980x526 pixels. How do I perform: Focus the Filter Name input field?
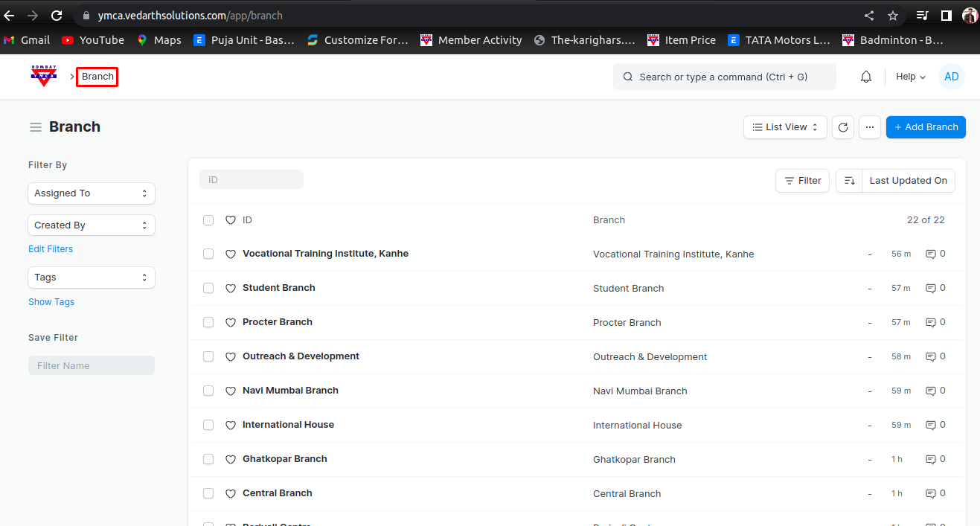pyautogui.click(x=92, y=365)
